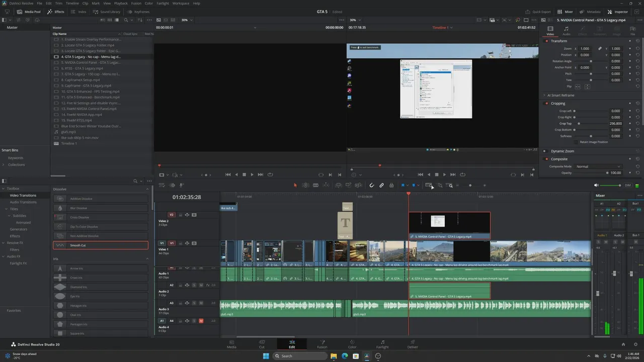The width and height of the screenshot is (644, 362).
Task: Adjust the Crop Top slider
Action: pos(579,124)
